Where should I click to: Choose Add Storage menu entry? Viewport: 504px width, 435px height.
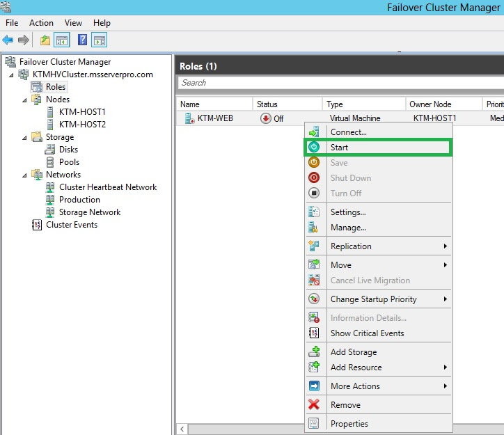(379, 351)
